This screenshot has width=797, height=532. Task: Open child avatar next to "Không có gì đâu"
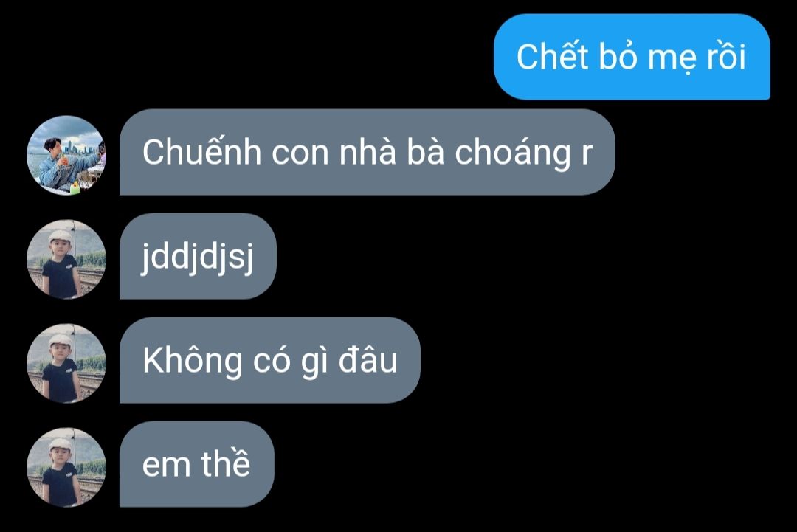coord(66,364)
